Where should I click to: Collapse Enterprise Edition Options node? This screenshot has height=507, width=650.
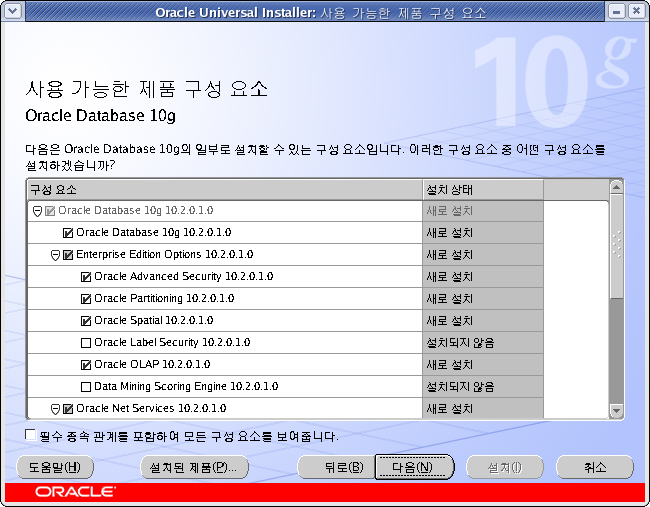(x=55, y=255)
